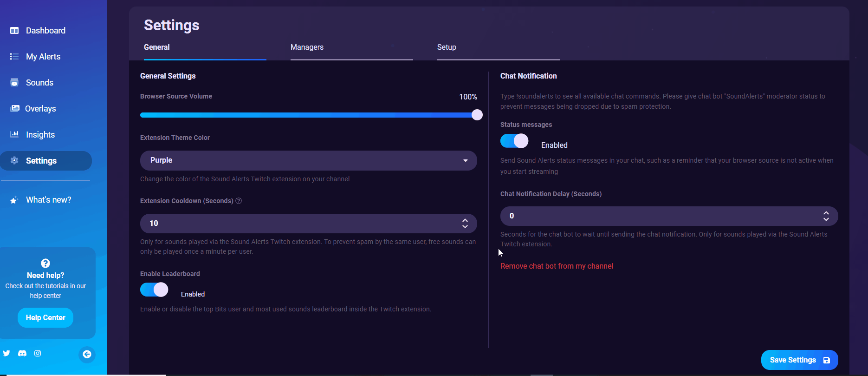This screenshot has width=868, height=376.
Task: Click the Browser Source Volume slider handle
Action: (477, 115)
